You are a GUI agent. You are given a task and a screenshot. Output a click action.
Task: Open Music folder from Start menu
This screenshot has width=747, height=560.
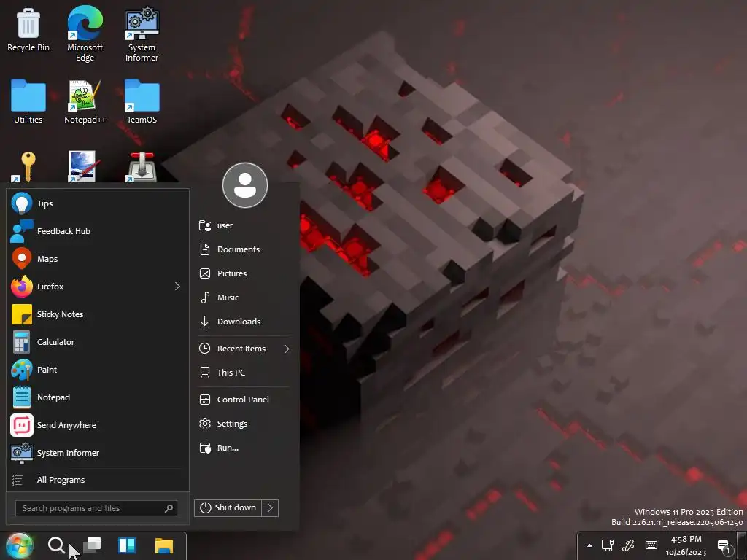point(244,297)
